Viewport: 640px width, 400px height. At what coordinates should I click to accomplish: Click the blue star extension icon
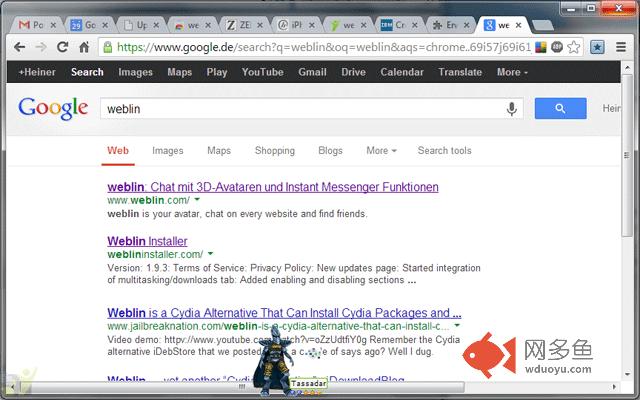tap(597, 46)
